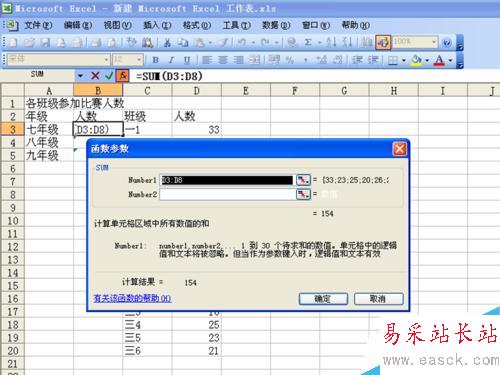Click the Print icon
Viewport: 500px width, 375px height.
tap(96, 43)
